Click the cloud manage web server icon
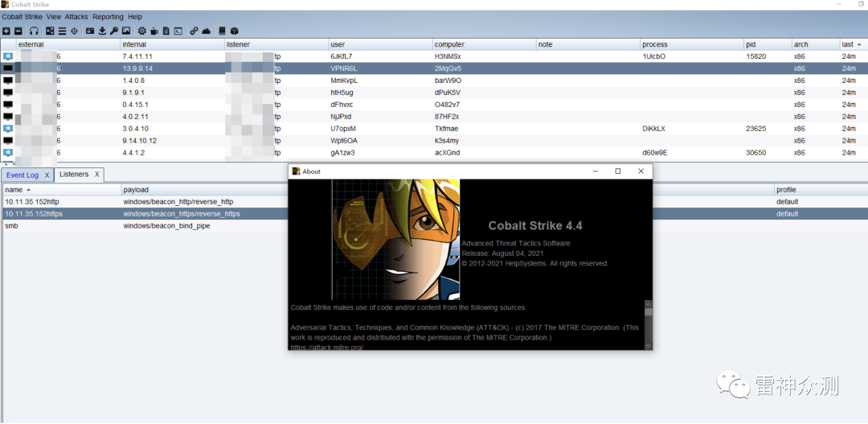Viewport: 868px width, 424px height. [207, 31]
